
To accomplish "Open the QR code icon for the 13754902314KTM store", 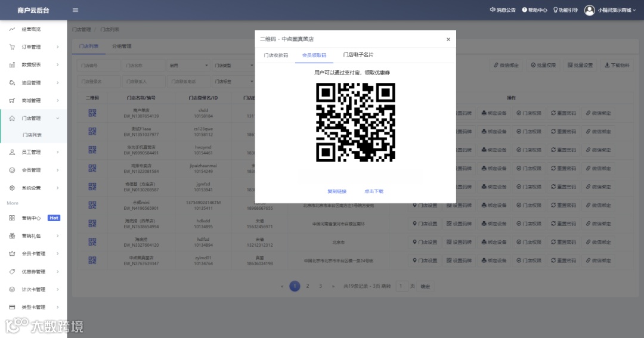I will (92, 205).
